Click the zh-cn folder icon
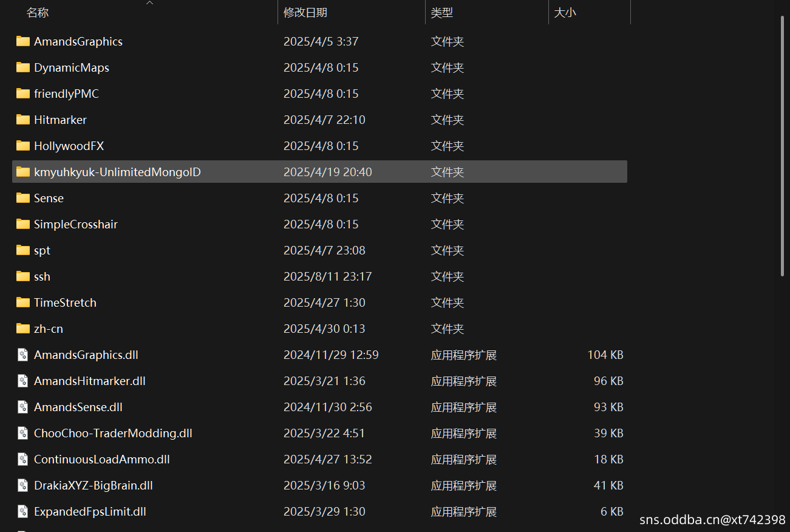The width and height of the screenshot is (790, 532). 23,329
